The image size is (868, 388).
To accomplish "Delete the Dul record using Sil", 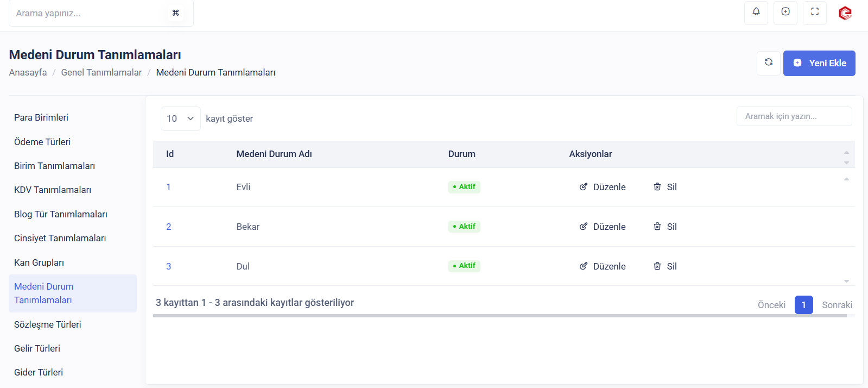I will pos(665,266).
